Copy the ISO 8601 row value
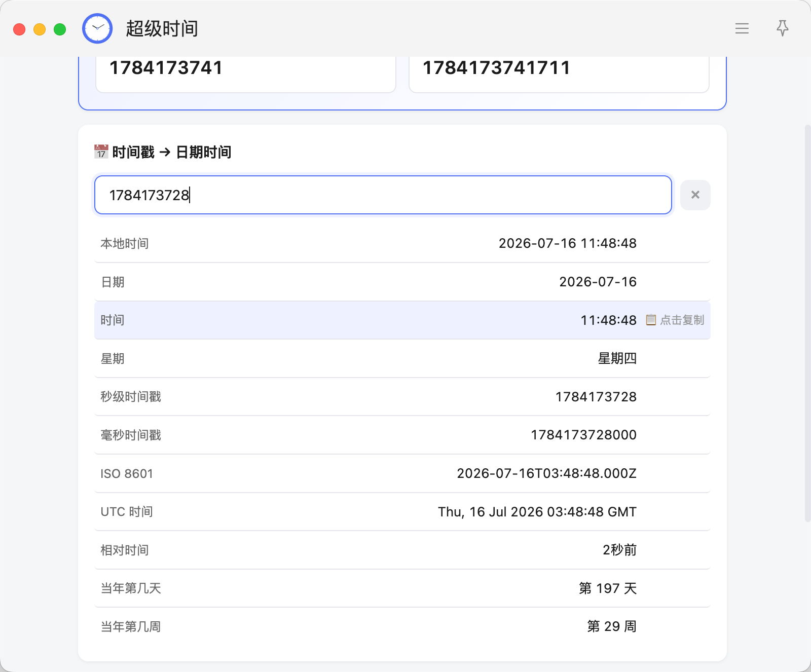 pos(402,473)
